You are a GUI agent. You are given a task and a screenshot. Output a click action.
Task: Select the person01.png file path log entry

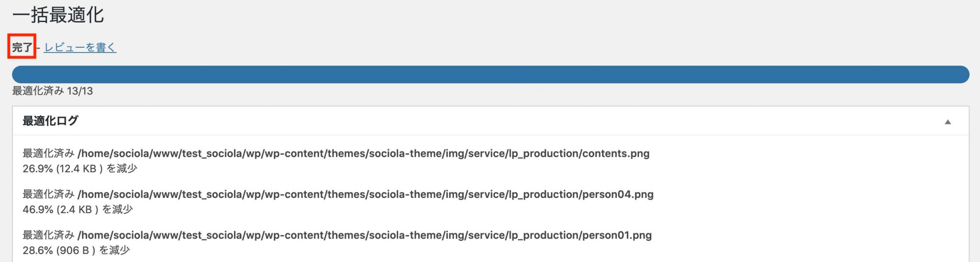pyautogui.click(x=365, y=235)
